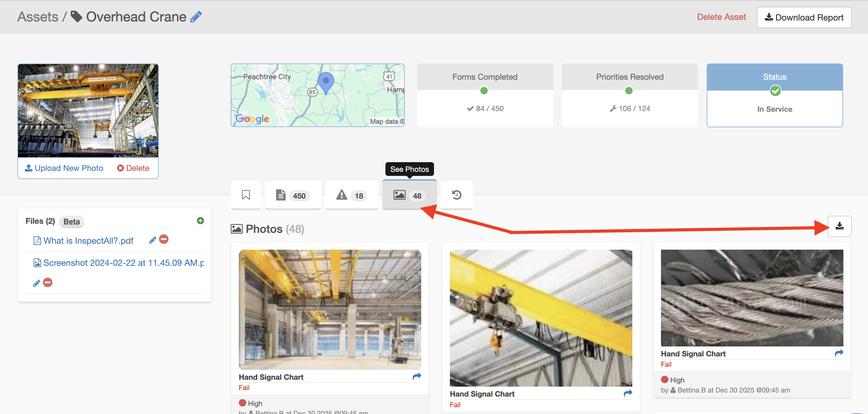Click the Delete Asset link
This screenshot has height=414, width=868.
pos(721,17)
